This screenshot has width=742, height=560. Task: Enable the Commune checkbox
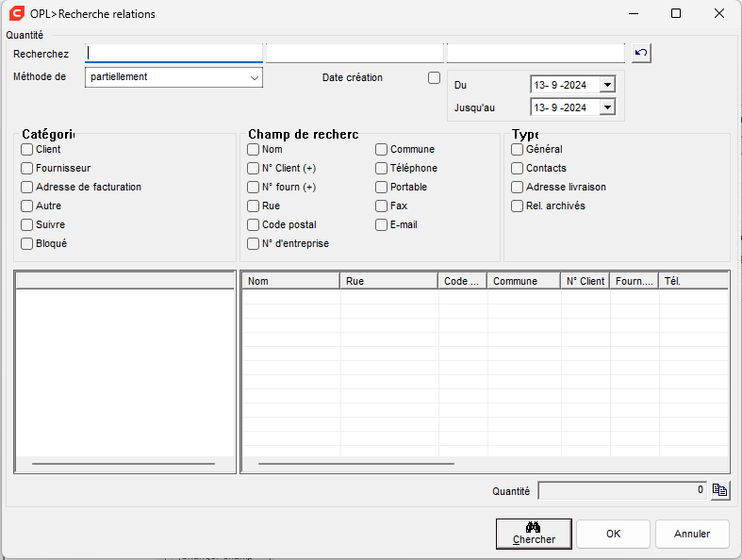(382, 150)
